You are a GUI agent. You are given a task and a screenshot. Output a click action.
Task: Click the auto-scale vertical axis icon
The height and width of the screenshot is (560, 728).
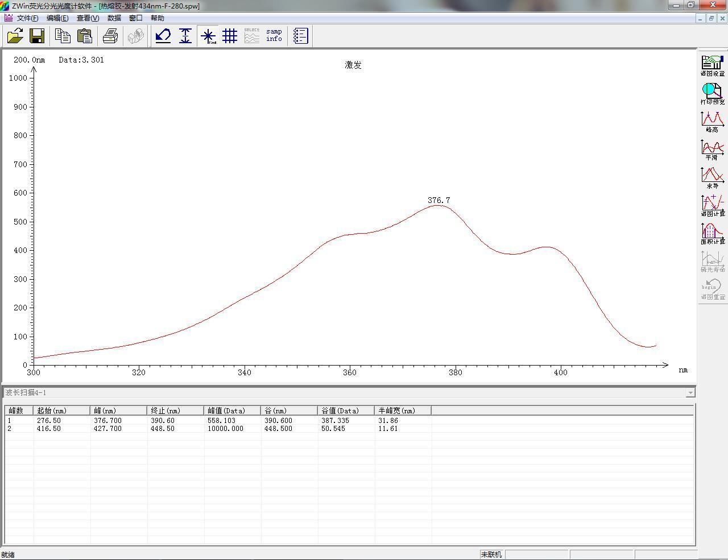point(185,36)
